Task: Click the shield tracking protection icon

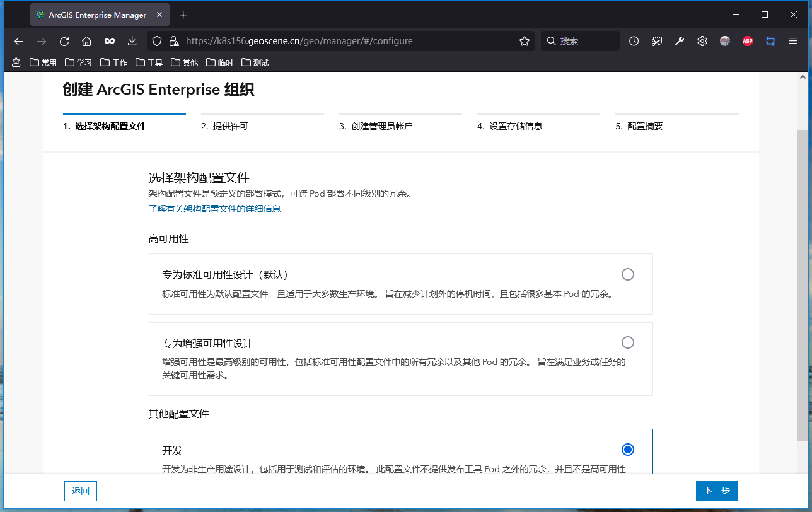Action: (158, 41)
